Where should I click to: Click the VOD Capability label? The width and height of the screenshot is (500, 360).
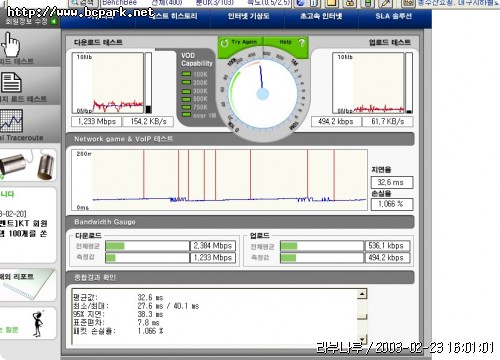coord(197,59)
